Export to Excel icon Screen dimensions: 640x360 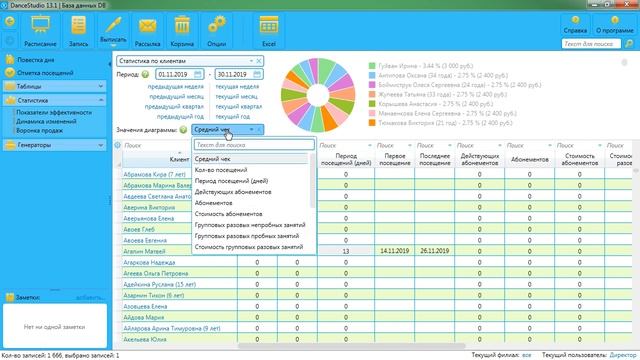point(269,31)
